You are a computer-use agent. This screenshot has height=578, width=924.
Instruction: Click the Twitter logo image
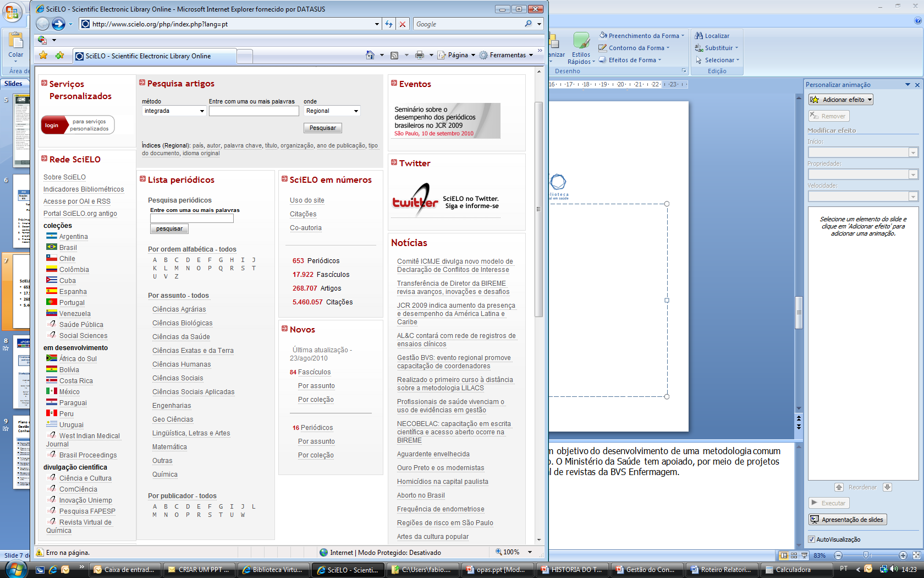click(x=415, y=201)
